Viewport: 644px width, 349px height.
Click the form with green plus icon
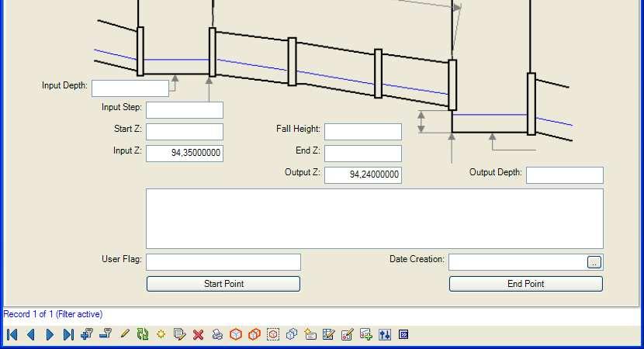point(365,334)
